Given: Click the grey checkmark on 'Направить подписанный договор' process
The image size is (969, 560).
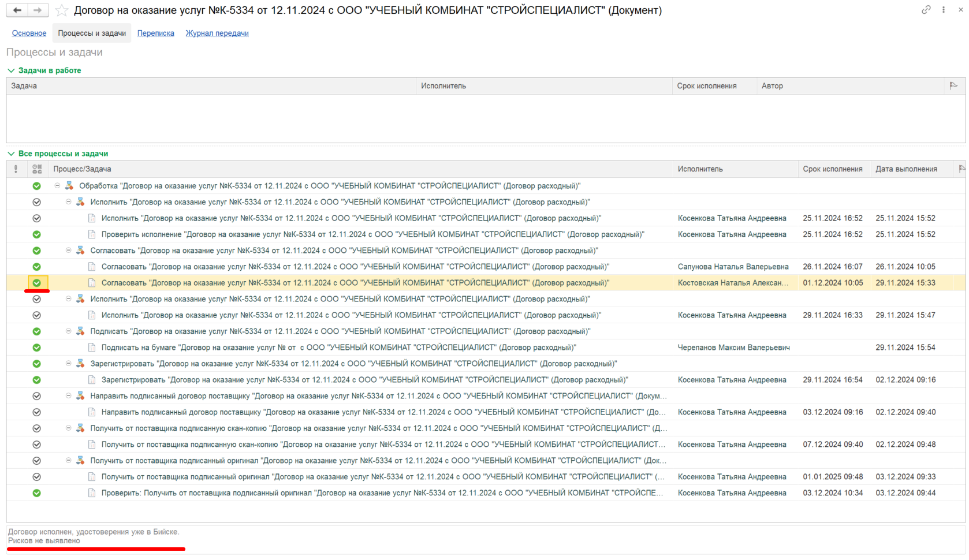Looking at the screenshot, I should click(37, 396).
